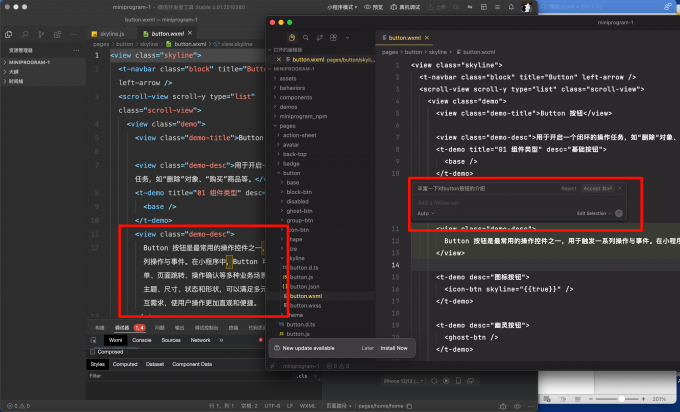The image size is (680, 412).
Task: Expand MINIPROGRAM-1 section in back window
Action: click(x=27, y=62)
